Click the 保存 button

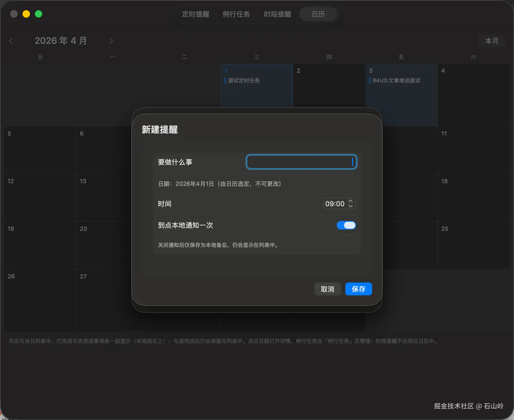pyautogui.click(x=358, y=289)
